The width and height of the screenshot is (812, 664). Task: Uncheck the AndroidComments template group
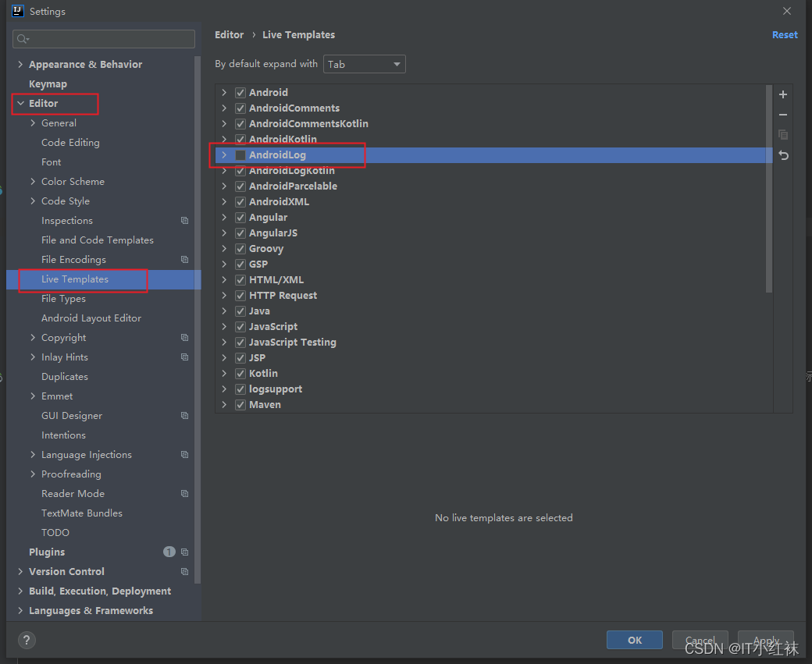(x=240, y=108)
